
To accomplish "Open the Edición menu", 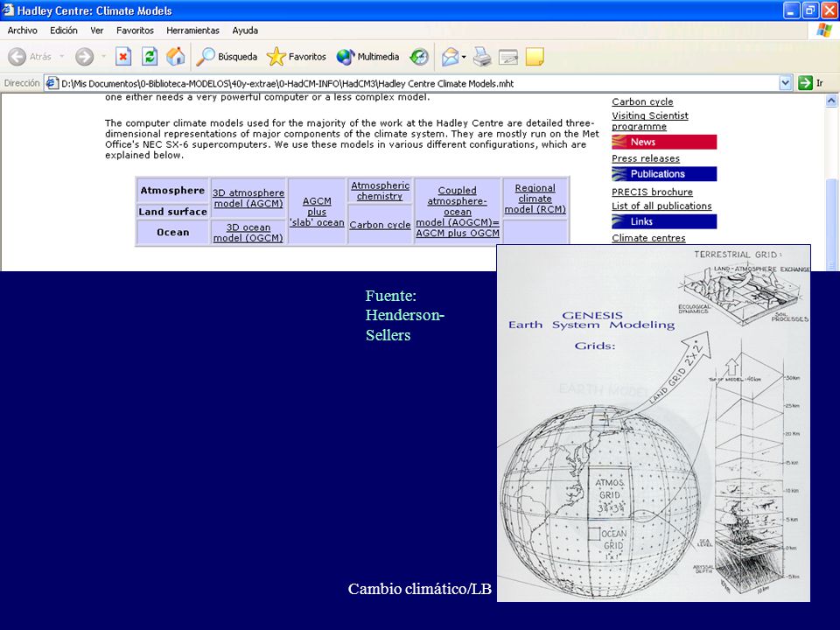I will point(64,31).
